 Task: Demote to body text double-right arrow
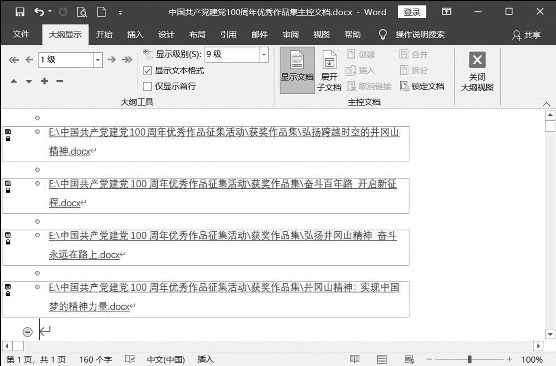tap(127, 59)
